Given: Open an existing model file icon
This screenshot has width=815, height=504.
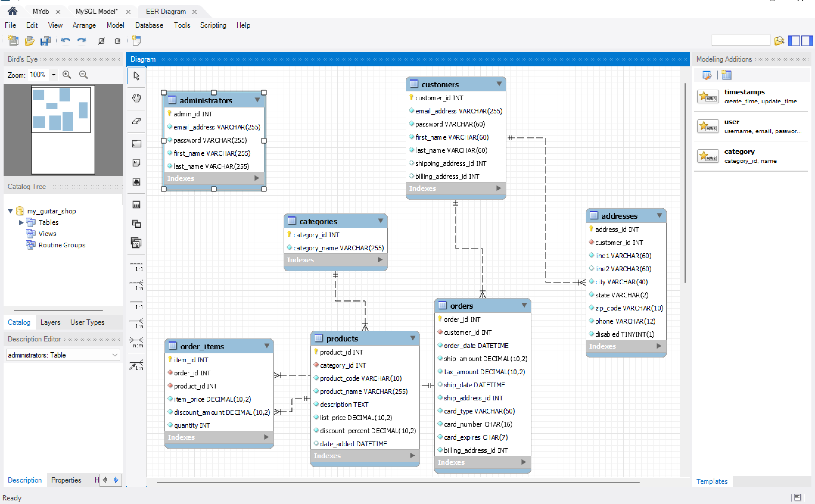Looking at the screenshot, I should coord(30,41).
